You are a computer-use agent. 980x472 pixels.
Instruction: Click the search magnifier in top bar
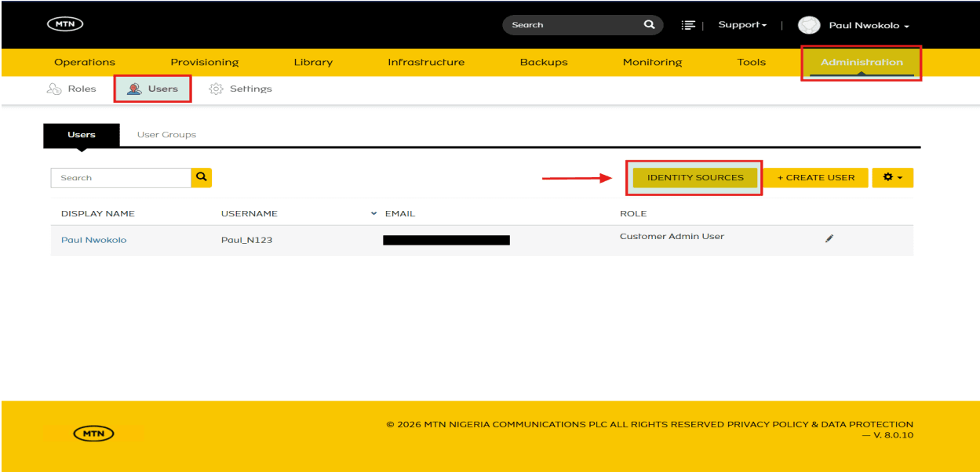click(x=649, y=24)
